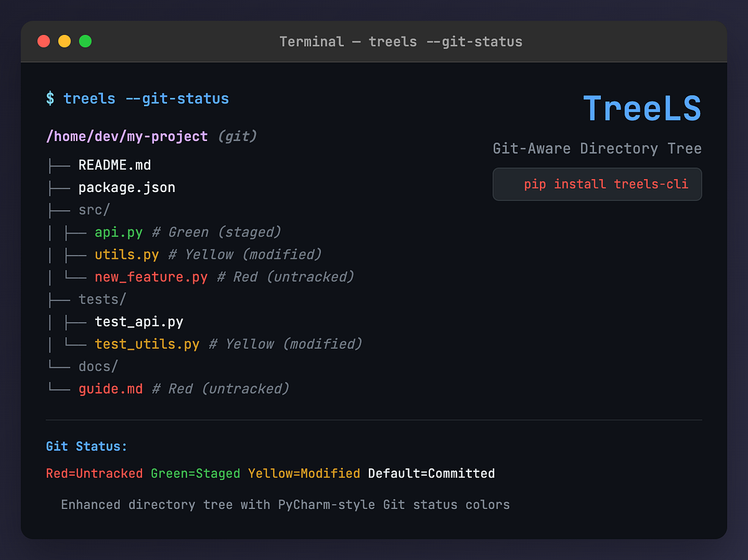Screen dimensions: 748x560
Task: Expand the docs/ directory
Action: [98, 366]
